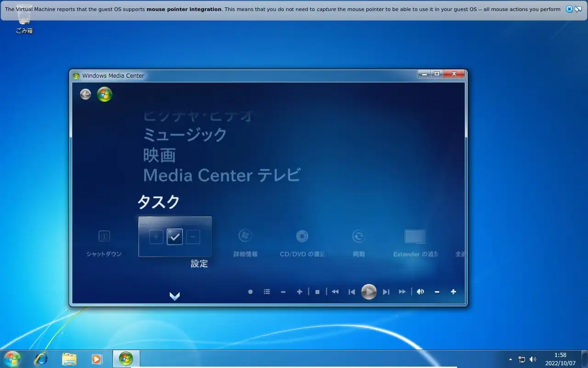Launch Windows Media Player from the taskbar

(x=97, y=359)
